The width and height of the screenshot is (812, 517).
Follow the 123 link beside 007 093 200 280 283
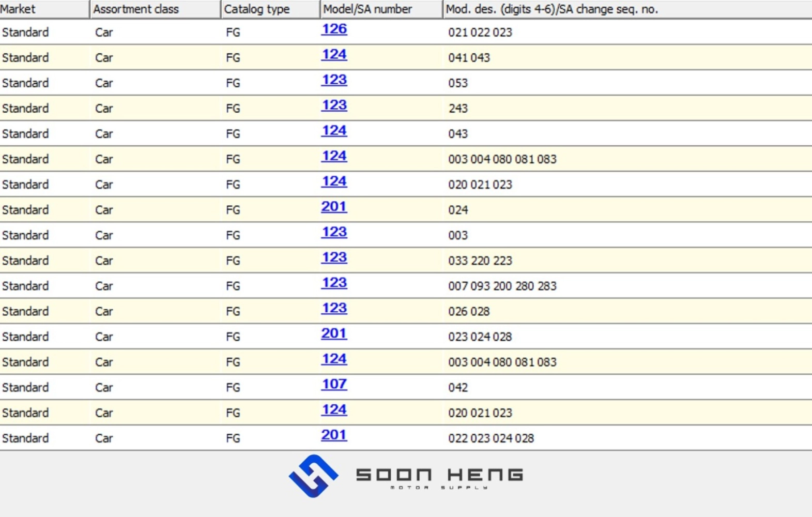pos(334,283)
